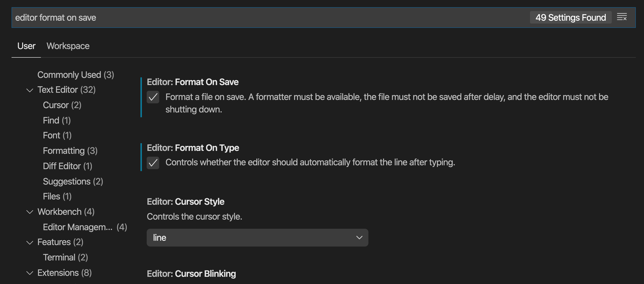Click the Text Editor (32) label
This screenshot has height=284, width=644.
click(67, 90)
